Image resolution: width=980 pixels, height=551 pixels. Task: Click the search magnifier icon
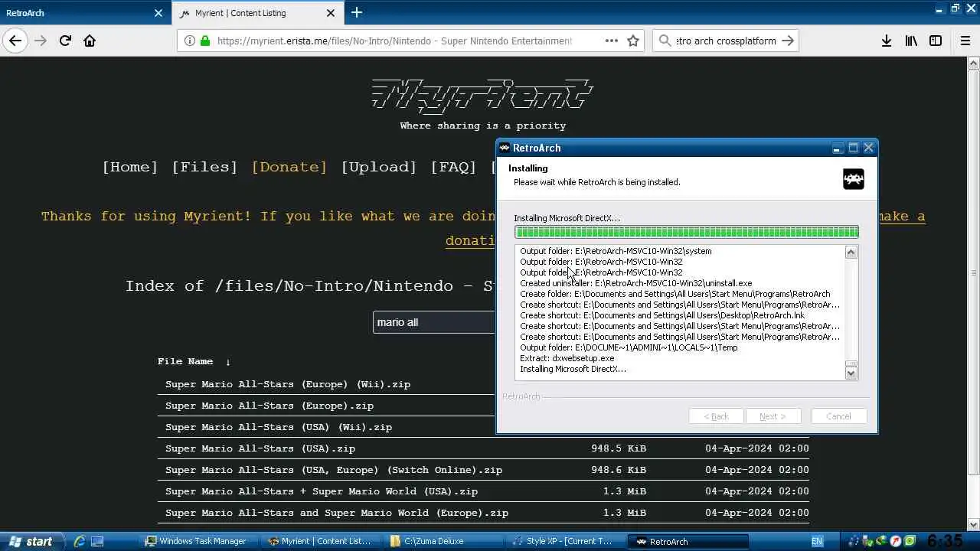[665, 41]
